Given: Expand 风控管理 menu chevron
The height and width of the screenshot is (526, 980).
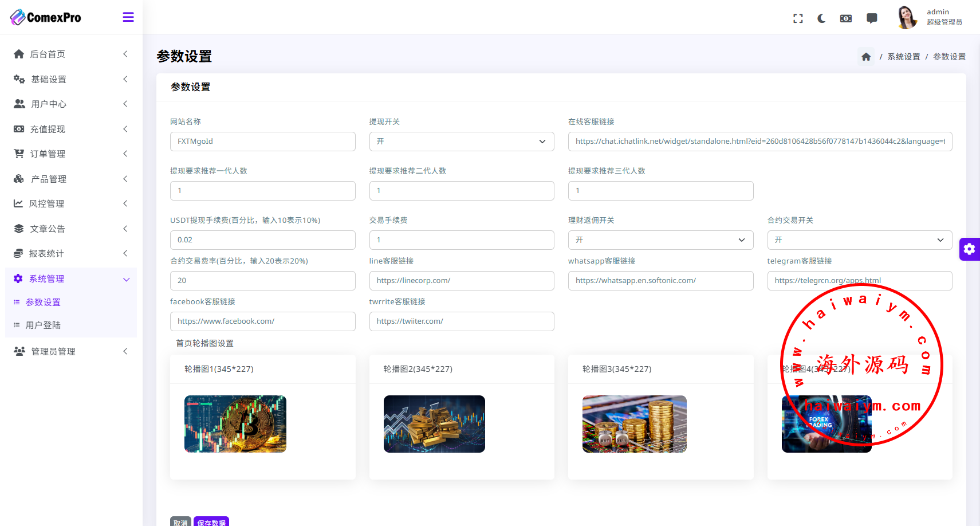Looking at the screenshot, I should pos(125,203).
